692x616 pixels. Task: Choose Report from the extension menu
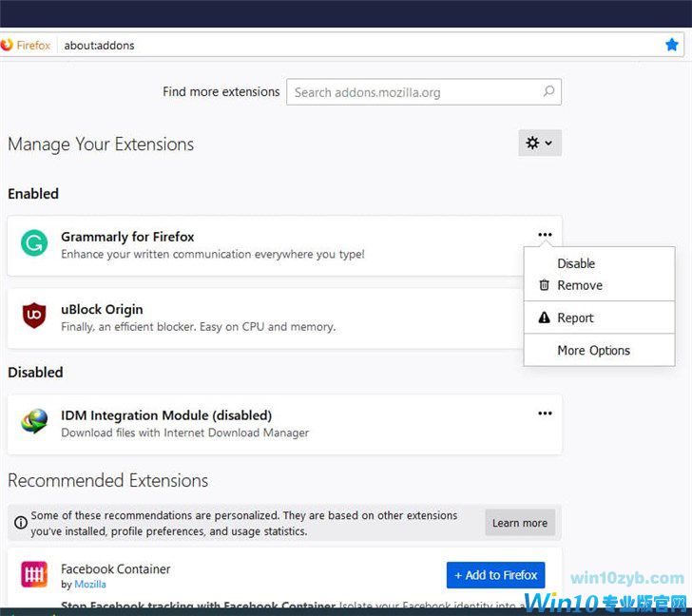click(x=599, y=318)
